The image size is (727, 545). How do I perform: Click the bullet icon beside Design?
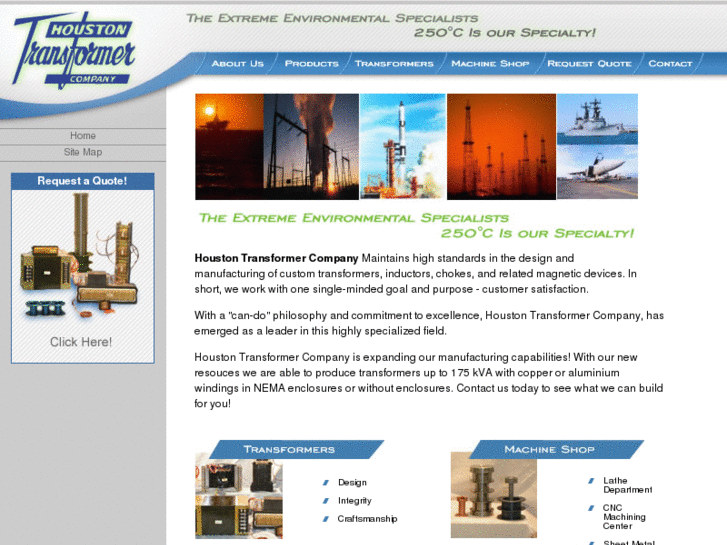point(326,483)
